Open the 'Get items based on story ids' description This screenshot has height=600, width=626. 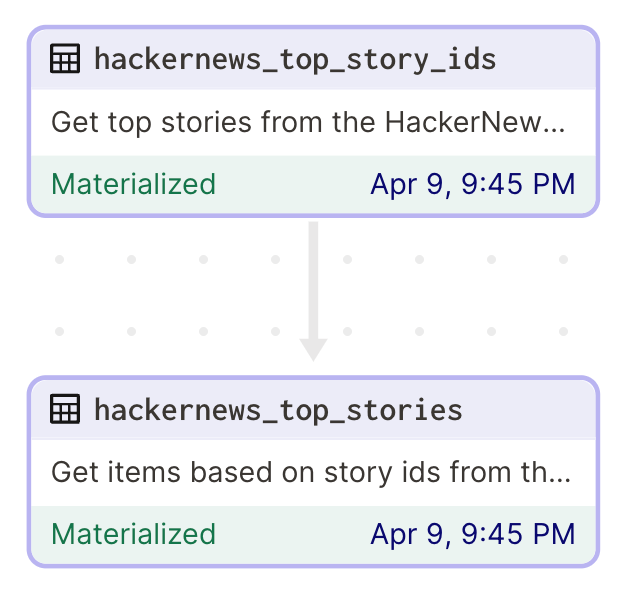click(311, 473)
